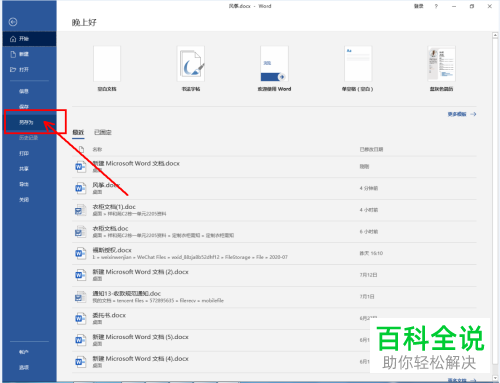
Task: Open 新建 Microsoft Word 文档 (5).docx
Action: pyautogui.click(x=274, y=340)
